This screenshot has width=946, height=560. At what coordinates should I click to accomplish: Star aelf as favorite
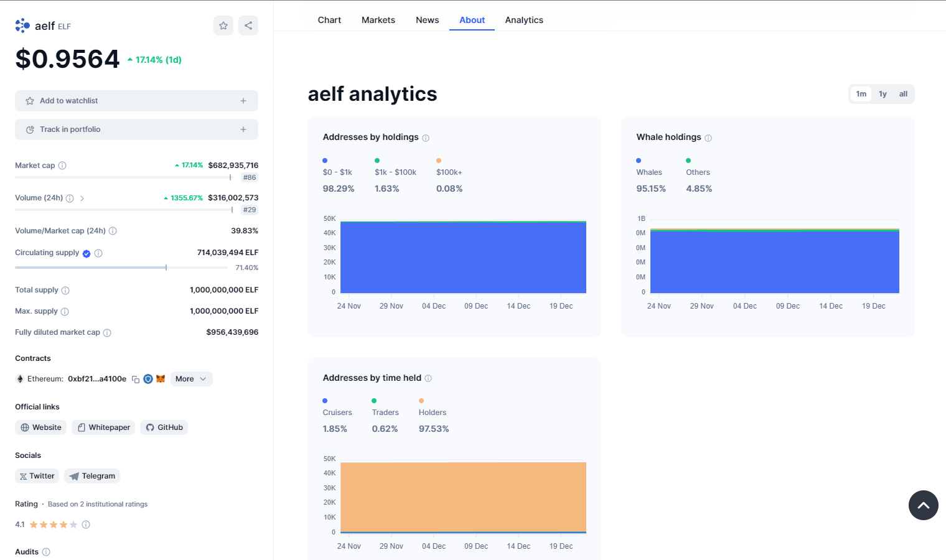pyautogui.click(x=223, y=26)
